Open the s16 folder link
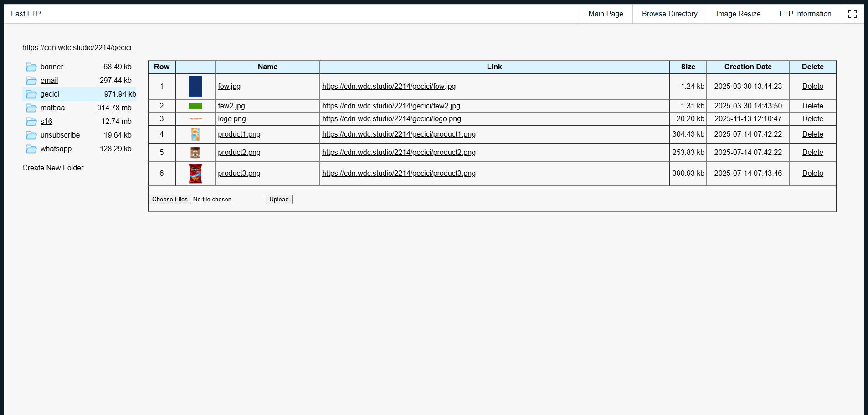Image resolution: width=868 pixels, height=415 pixels. click(x=46, y=121)
